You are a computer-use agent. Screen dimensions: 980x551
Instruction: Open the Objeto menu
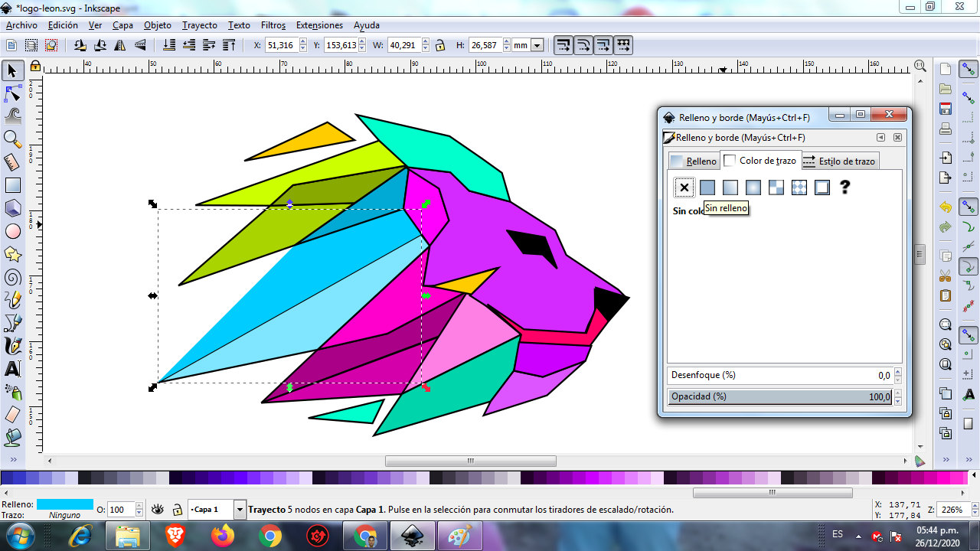click(158, 25)
